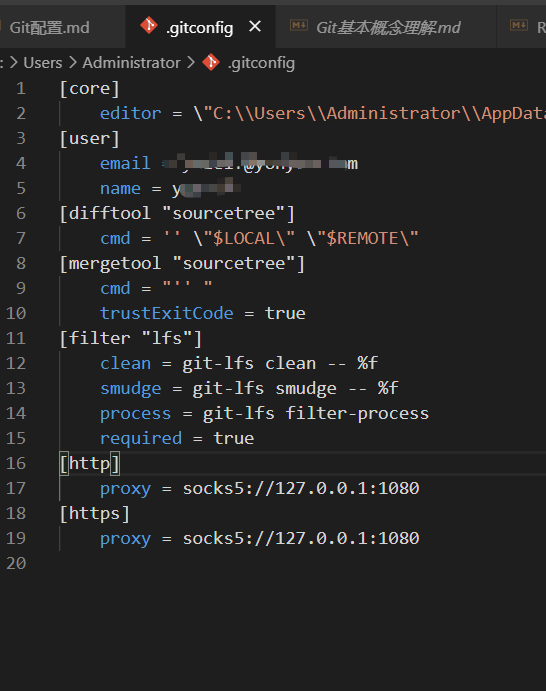
Task: Switch to the Git配置.md tab
Action: coord(49,28)
